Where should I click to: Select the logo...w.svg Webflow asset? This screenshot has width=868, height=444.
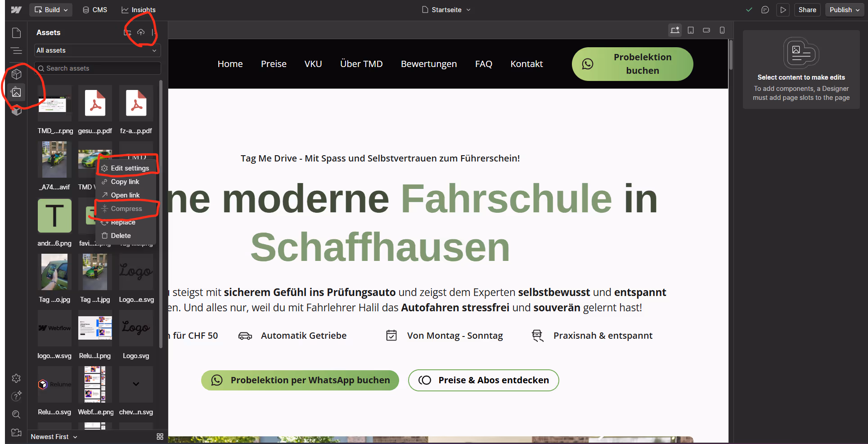(x=54, y=328)
